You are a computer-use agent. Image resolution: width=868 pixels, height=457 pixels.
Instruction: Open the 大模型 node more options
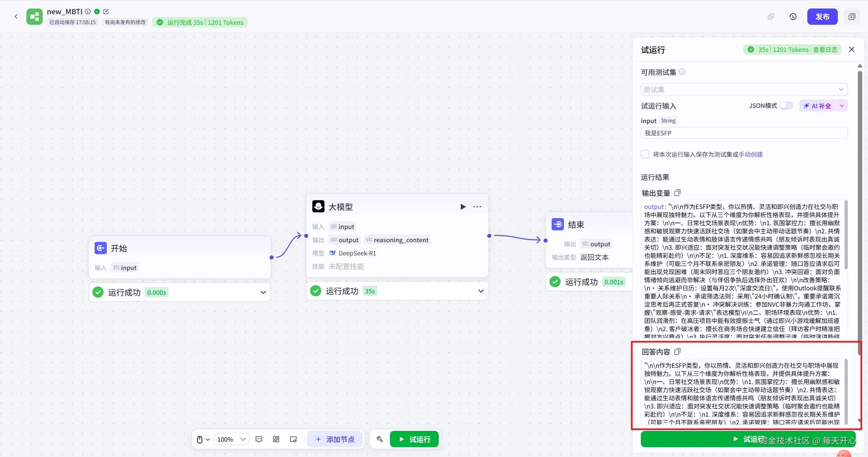coord(477,207)
